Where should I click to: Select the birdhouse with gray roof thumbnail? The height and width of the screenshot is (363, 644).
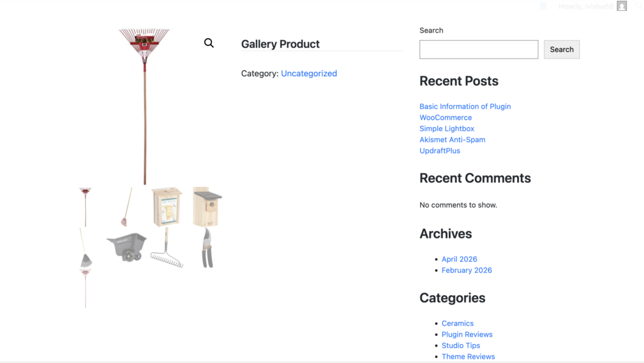(207, 206)
